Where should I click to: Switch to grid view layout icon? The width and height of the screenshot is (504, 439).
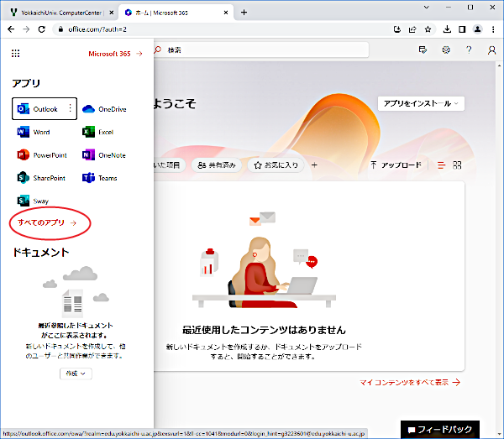coord(457,165)
